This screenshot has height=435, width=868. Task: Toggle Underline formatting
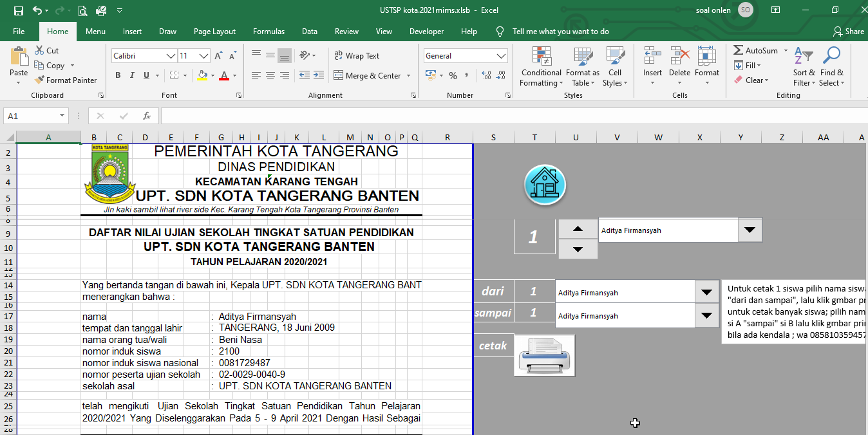click(146, 75)
